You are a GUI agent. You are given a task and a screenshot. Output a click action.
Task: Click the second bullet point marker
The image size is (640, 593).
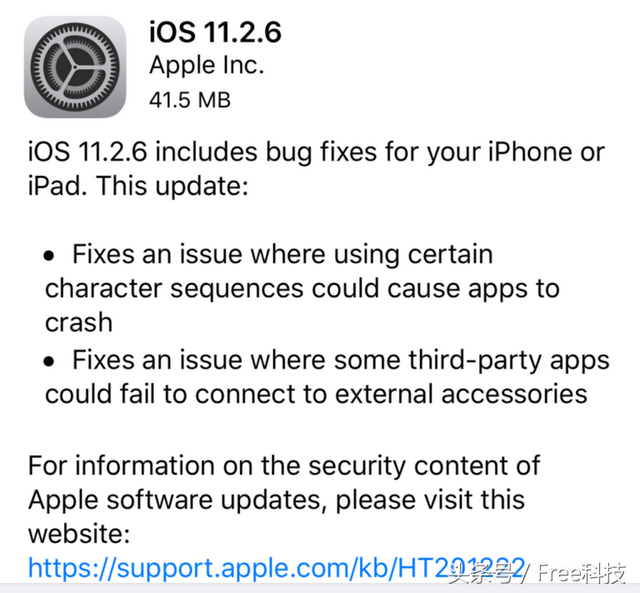[49, 362]
